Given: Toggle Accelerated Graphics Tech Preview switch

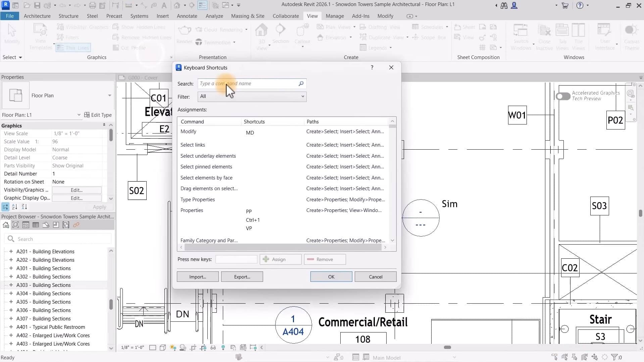Looking at the screenshot, I should coord(563,96).
